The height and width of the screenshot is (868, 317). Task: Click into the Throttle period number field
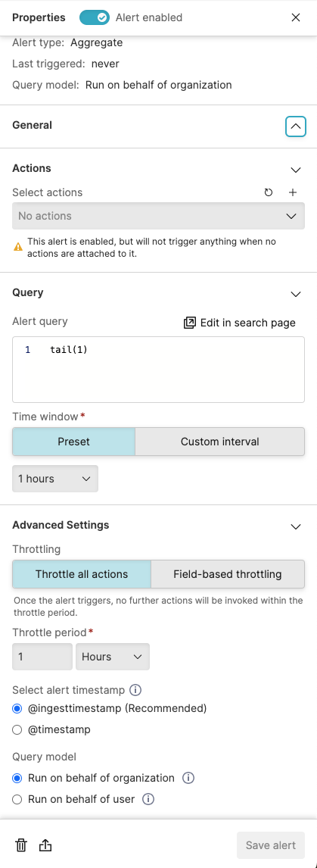42,657
